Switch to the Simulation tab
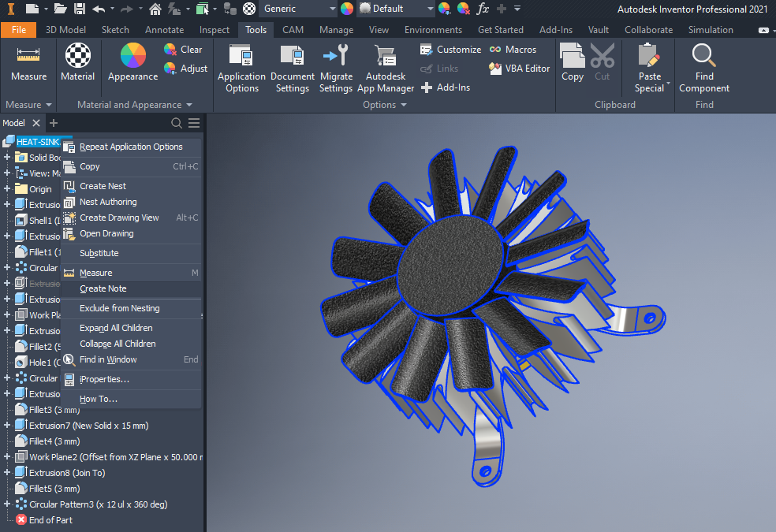Viewport: 776px width, 532px height. pyautogui.click(x=711, y=30)
